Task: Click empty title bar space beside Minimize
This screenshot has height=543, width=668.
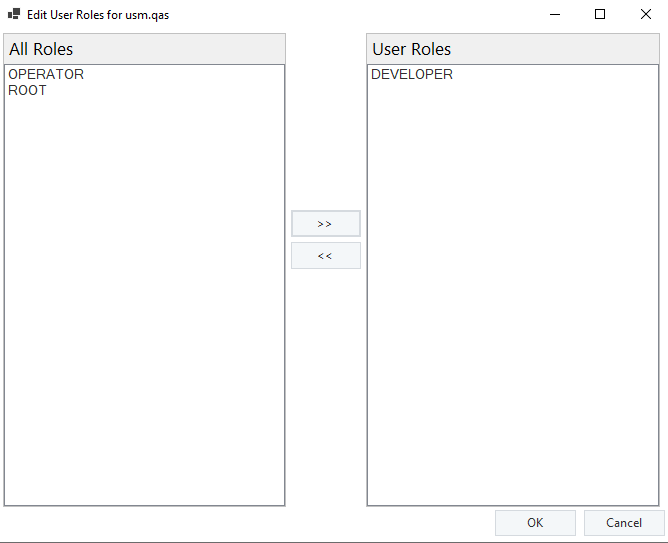Action: pyautogui.click(x=400, y=15)
